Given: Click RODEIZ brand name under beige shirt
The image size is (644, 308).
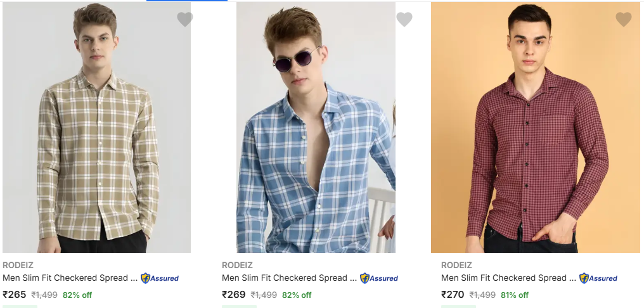Looking at the screenshot, I should click(x=18, y=265).
